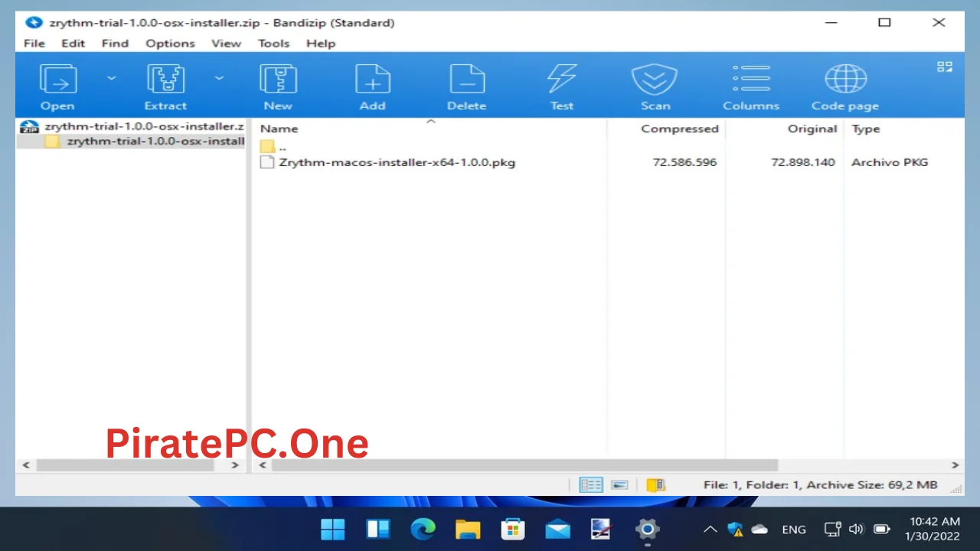Click tree pane scrollbar right arrow

click(x=235, y=465)
